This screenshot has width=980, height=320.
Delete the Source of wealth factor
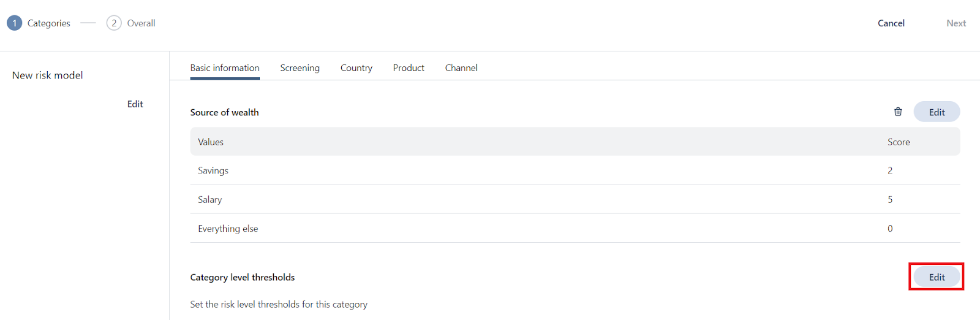pyautogui.click(x=898, y=112)
